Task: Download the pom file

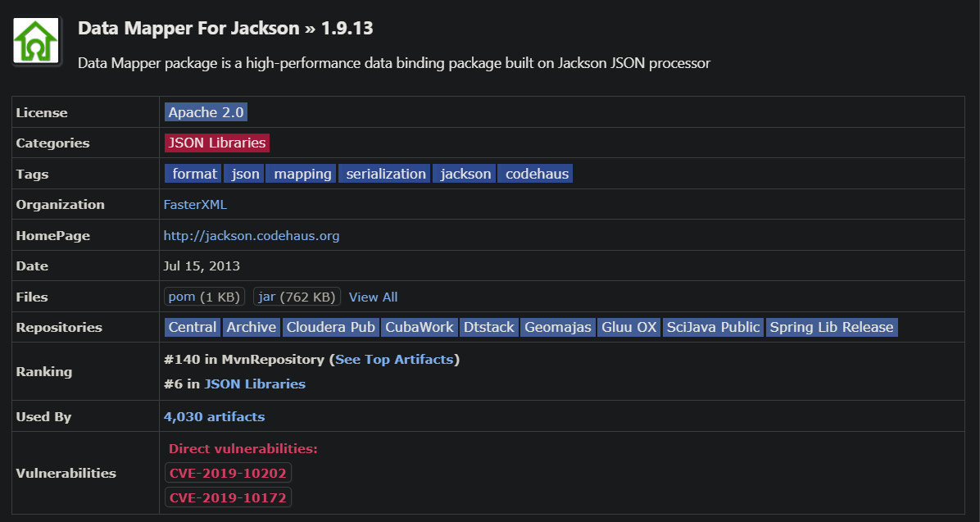Action: click(181, 297)
